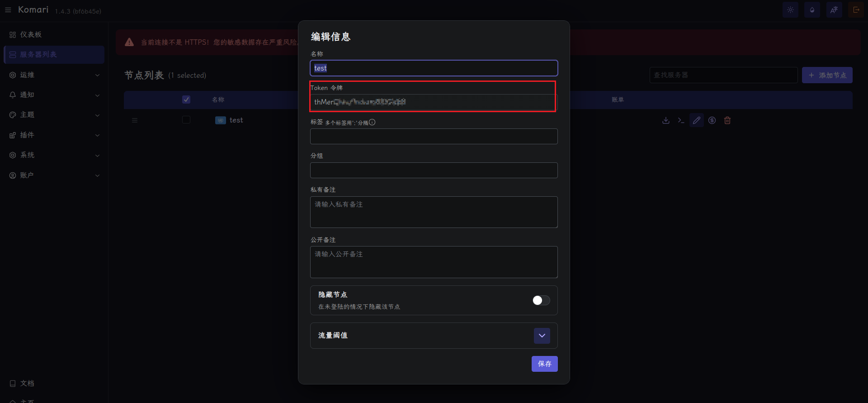Expand the 插件 sidebar group
This screenshot has height=403, width=868.
(54, 135)
